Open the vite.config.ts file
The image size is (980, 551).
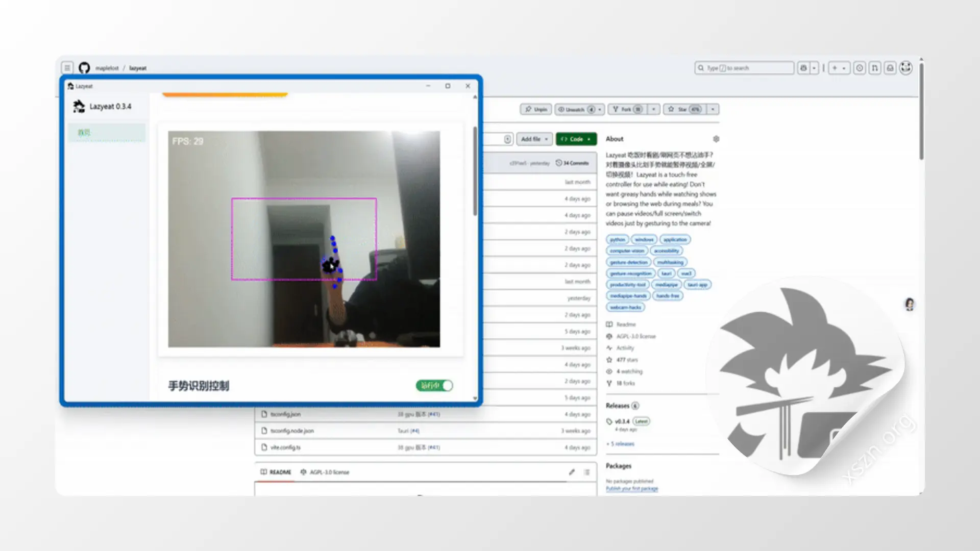(285, 447)
